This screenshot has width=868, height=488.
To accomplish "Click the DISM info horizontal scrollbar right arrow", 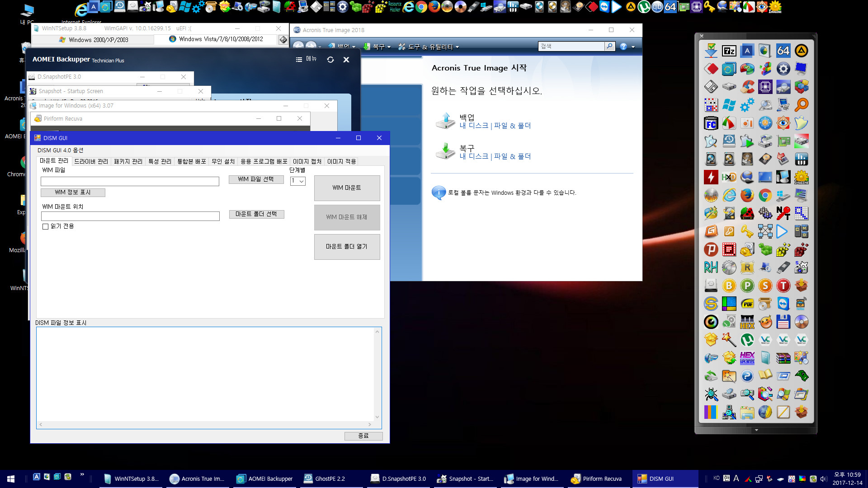I will coord(369,425).
